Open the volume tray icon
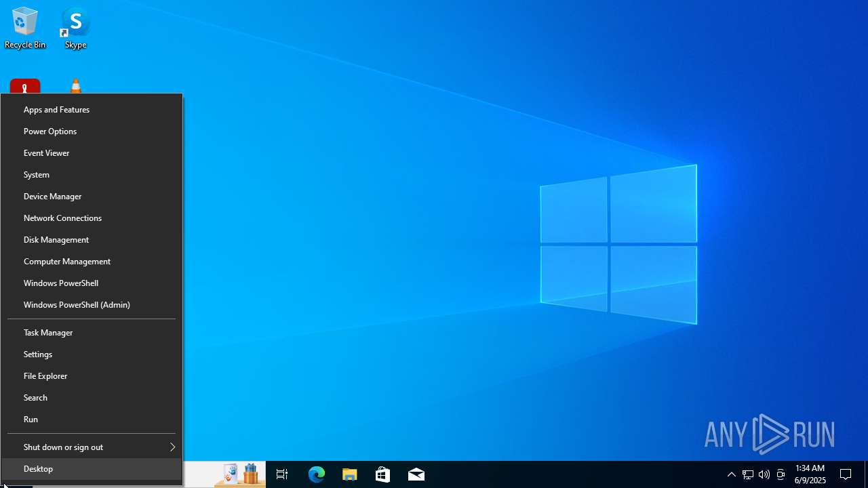The width and height of the screenshot is (868, 488). coord(764,474)
